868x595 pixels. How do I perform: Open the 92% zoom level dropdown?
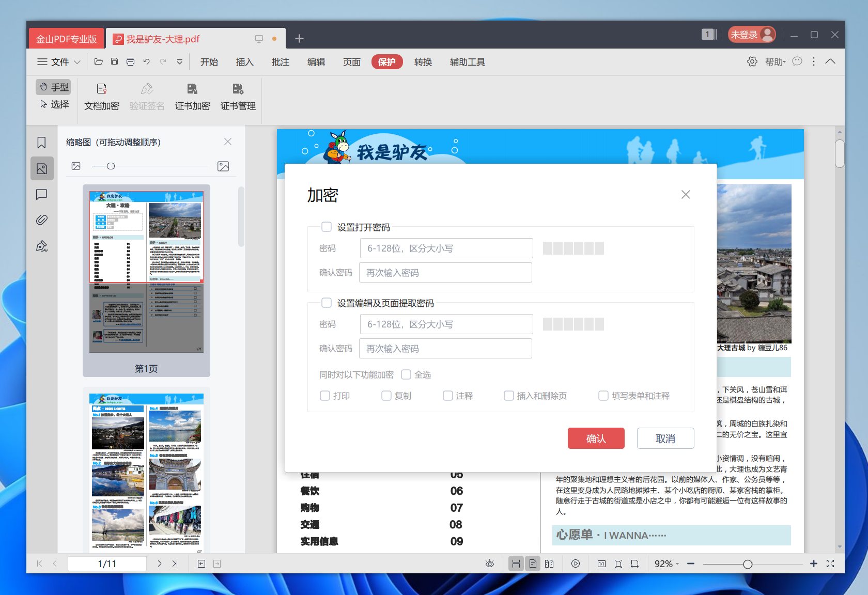tap(667, 563)
